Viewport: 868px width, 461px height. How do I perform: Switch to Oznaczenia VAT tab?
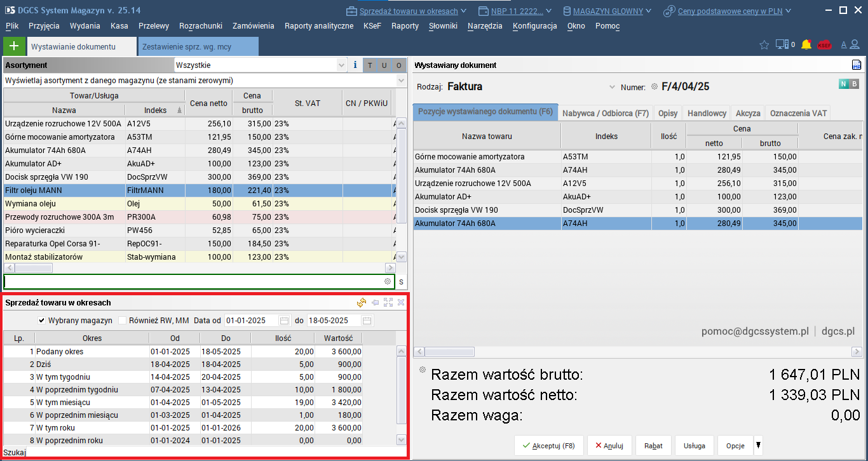[x=798, y=113]
